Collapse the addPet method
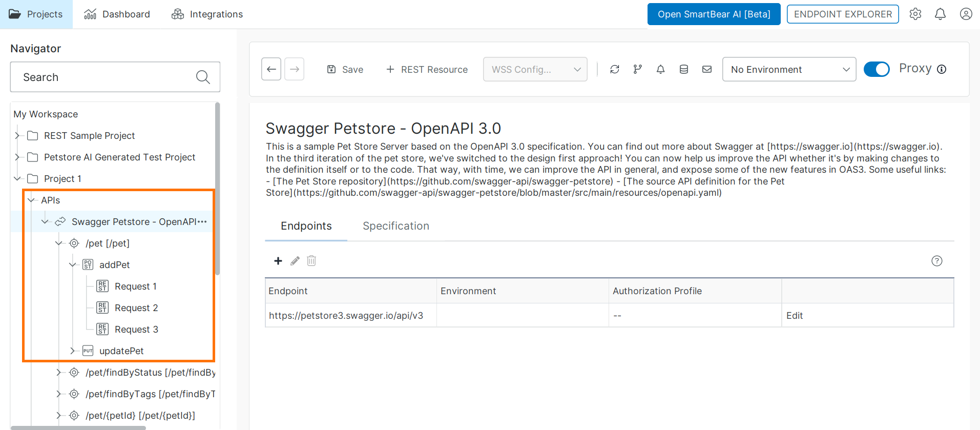The width and height of the screenshot is (980, 430). (x=72, y=264)
